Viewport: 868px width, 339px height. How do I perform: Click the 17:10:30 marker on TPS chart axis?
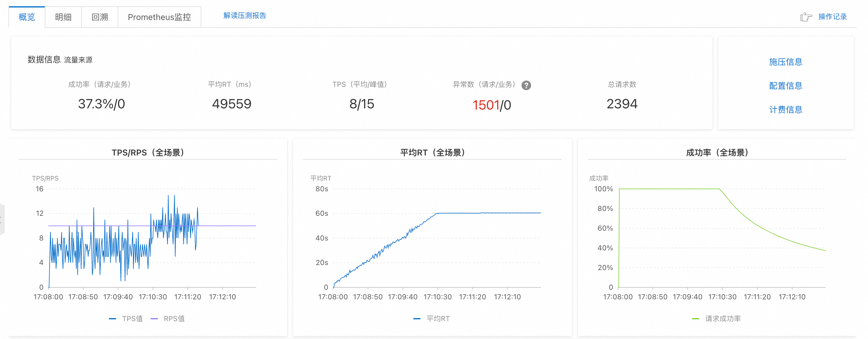[153, 297]
